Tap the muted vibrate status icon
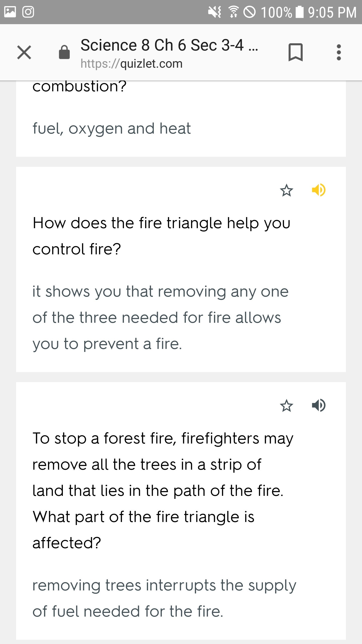The image size is (362, 644). tap(214, 12)
